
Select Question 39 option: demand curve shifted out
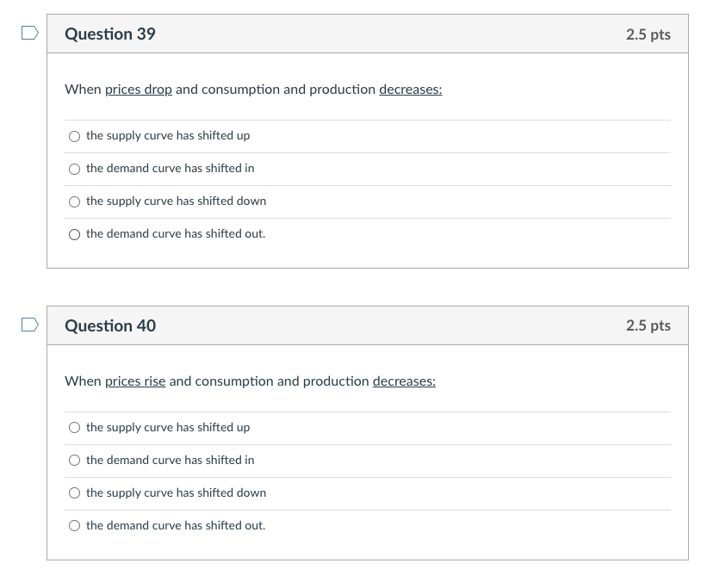pos(74,234)
